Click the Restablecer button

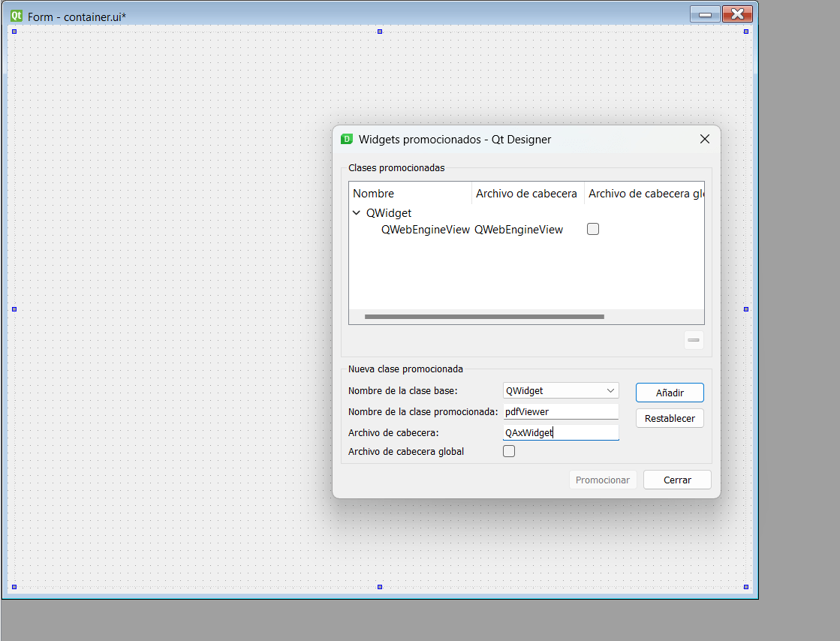tap(670, 418)
